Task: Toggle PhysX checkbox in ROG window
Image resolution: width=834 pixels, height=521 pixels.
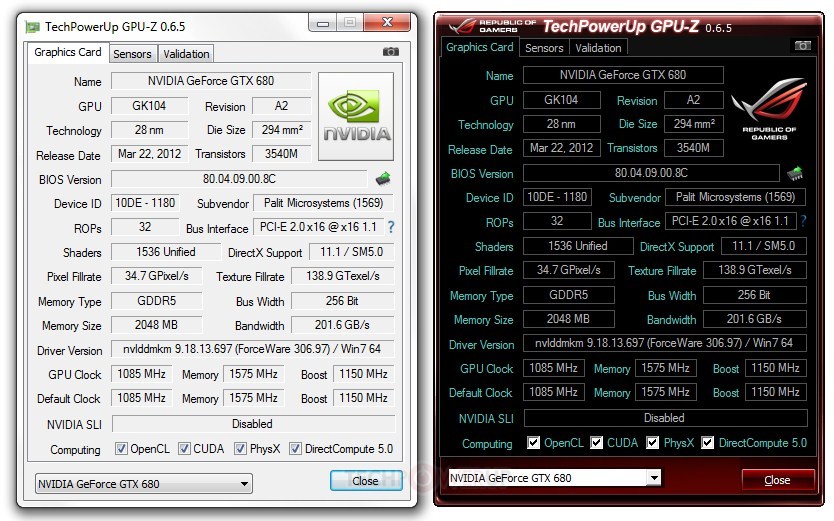Action: point(653,442)
